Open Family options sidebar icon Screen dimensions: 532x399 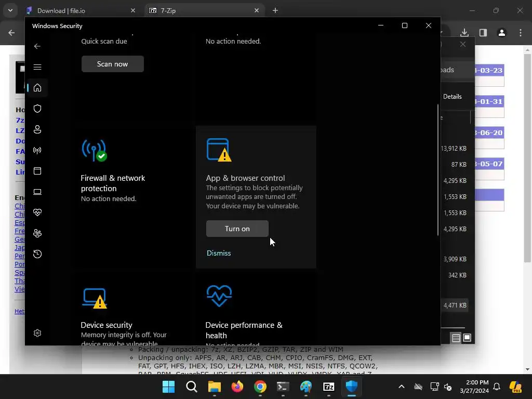pos(37,233)
